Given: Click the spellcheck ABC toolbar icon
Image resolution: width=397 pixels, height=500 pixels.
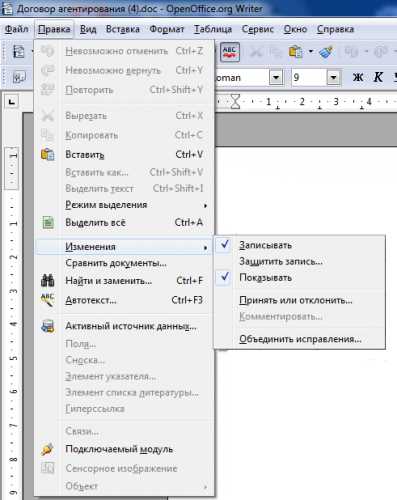Looking at the screenshot, I should 230,52.
